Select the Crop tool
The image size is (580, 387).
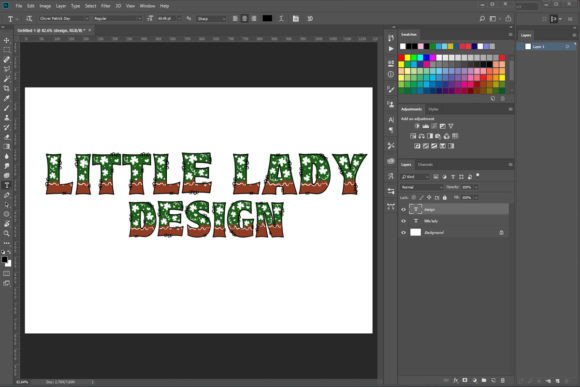click(6, 88)
